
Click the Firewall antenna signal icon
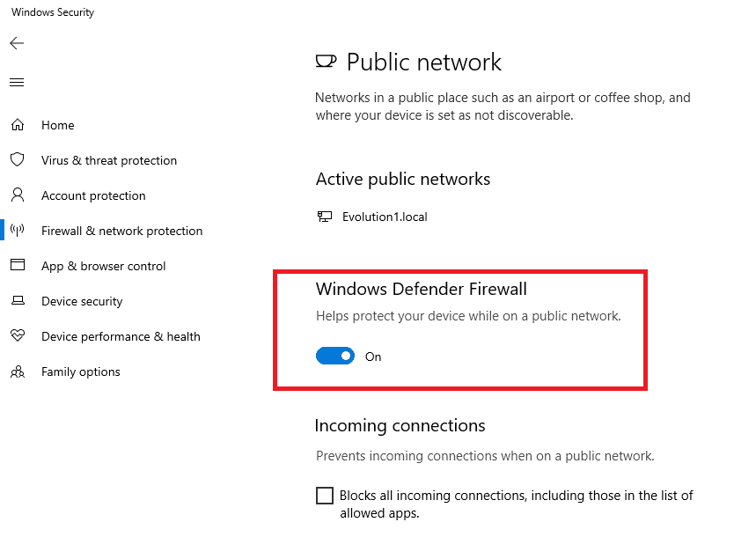click(18, 231)
